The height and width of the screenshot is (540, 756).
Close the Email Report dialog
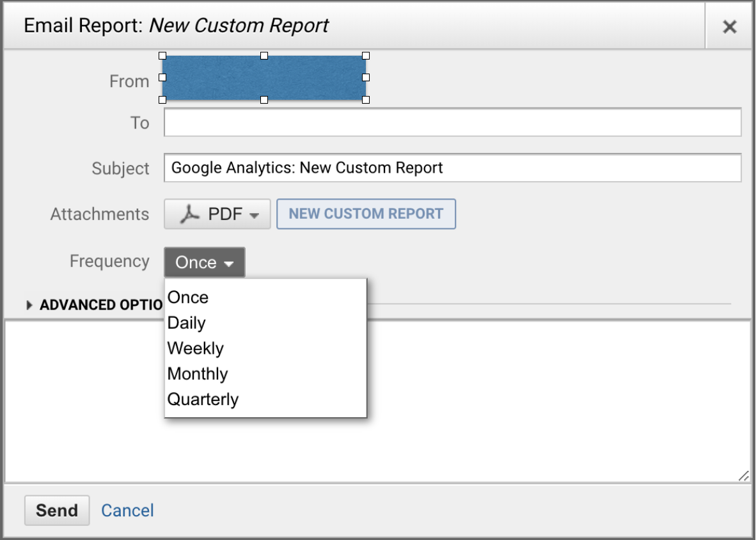pyautogui.click(x=729, y=27)
